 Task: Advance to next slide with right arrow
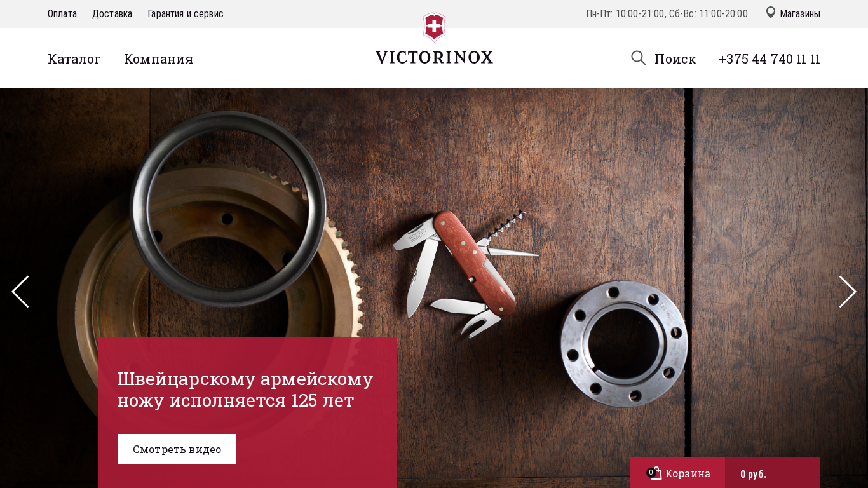[848, 292]
